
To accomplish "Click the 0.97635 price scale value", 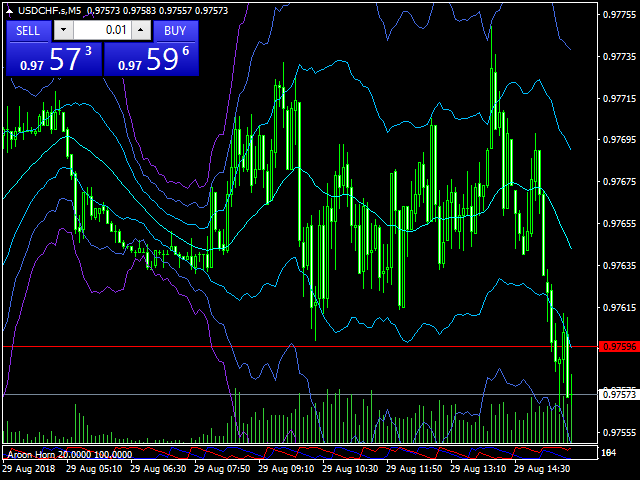I will (620, 265).
